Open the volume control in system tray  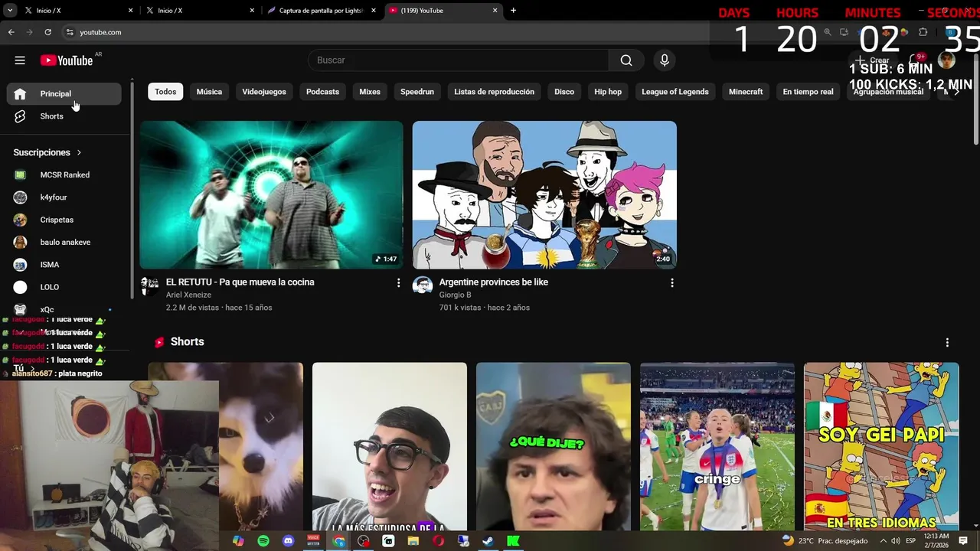point(894,541)
